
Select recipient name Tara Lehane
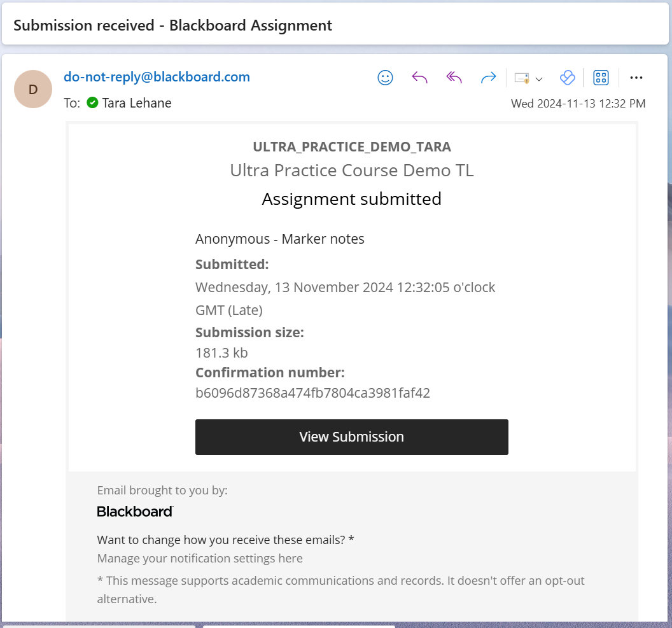pos(137,103)
